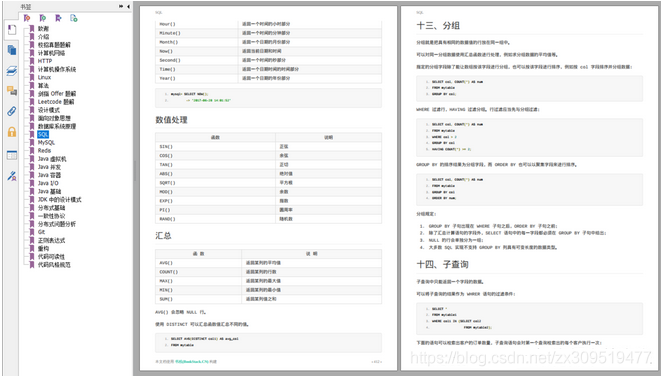661x376 pixels.
Task: Expand the bookmarks panel with double-arrow button
Action: coord(121,6)
